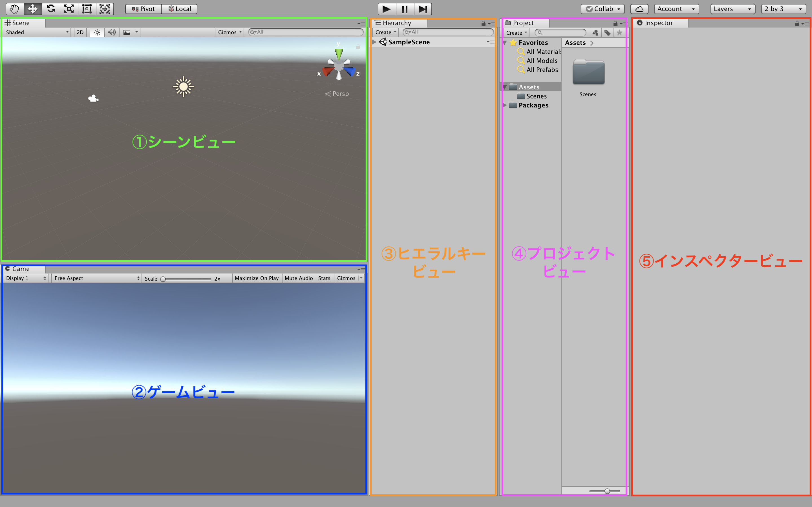Select the Rect Transform tool

click(87, 9)
